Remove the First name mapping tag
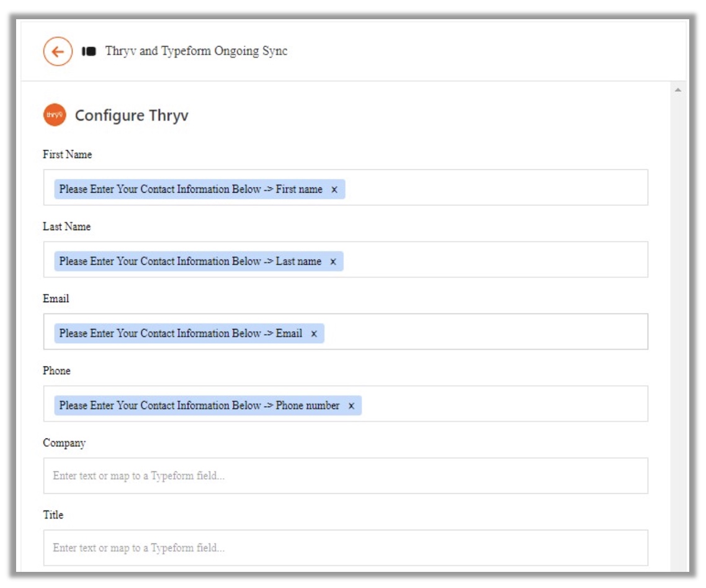 [334, 190]
